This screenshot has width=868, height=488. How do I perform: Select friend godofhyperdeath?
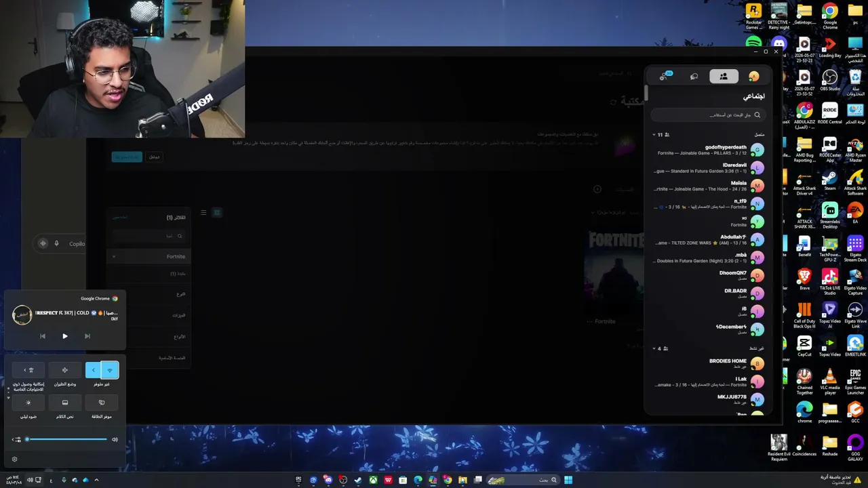pyautogui.click(x=707, y=150)
